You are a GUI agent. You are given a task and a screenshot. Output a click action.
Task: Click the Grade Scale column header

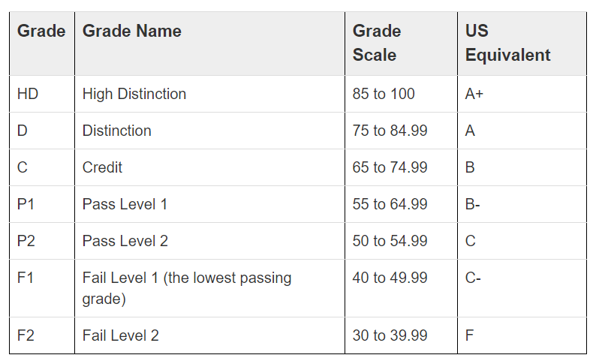(x=377, y=43)
